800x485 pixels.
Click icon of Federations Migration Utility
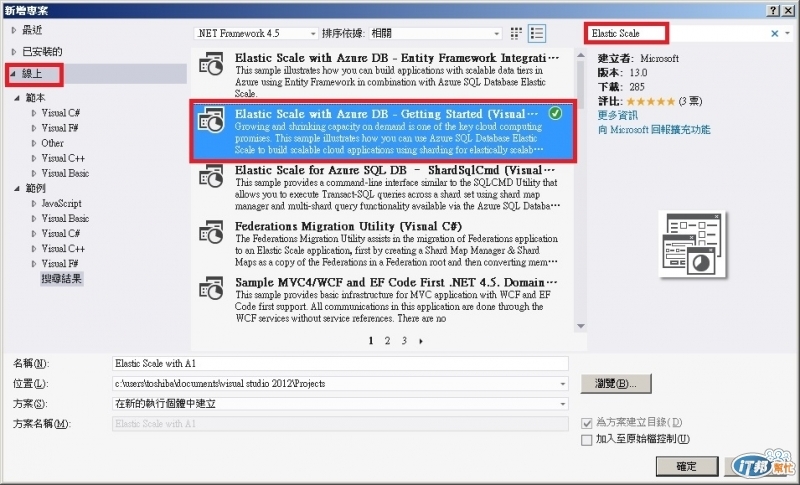tap(211, 232)
